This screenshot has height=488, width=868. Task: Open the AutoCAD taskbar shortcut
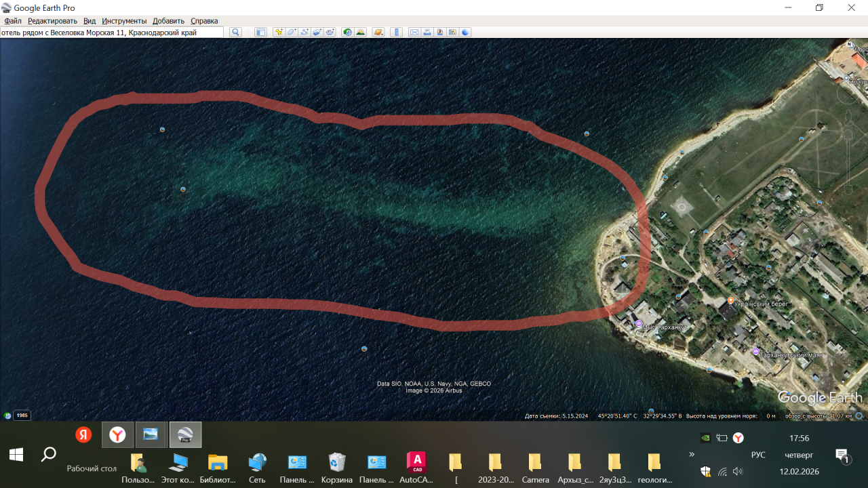coord(416,463)
